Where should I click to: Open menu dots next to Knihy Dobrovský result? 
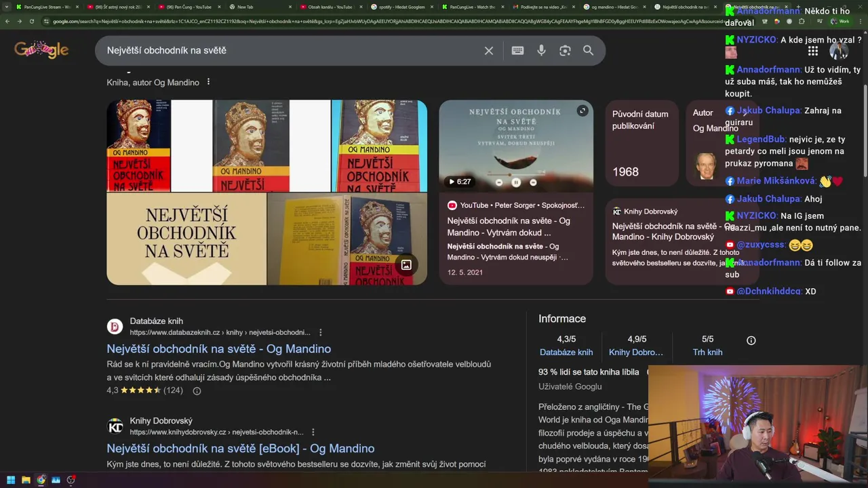pyautogui.click(x=313, y=432)
